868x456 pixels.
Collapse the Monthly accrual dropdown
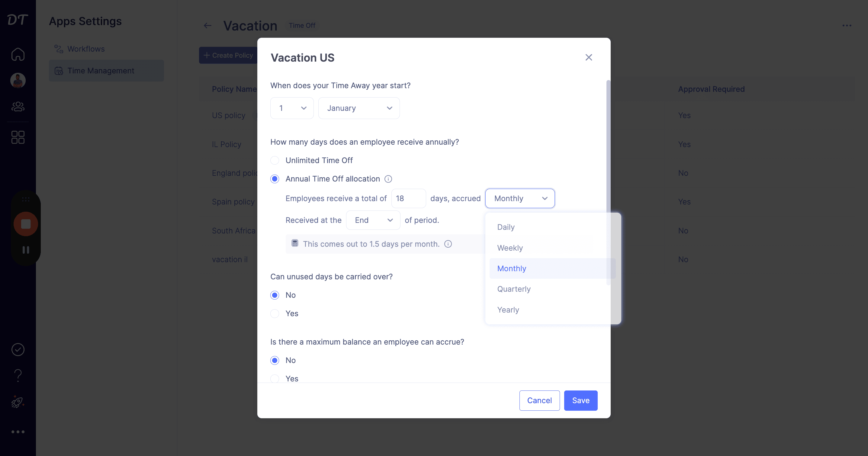pyautogui.click(x=520, y=198)
